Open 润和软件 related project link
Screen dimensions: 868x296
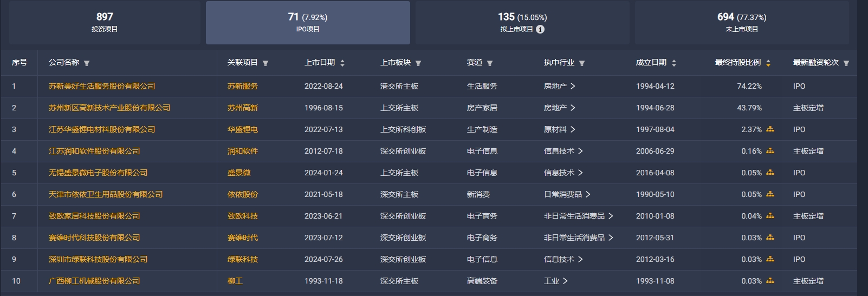click(243, 151)
